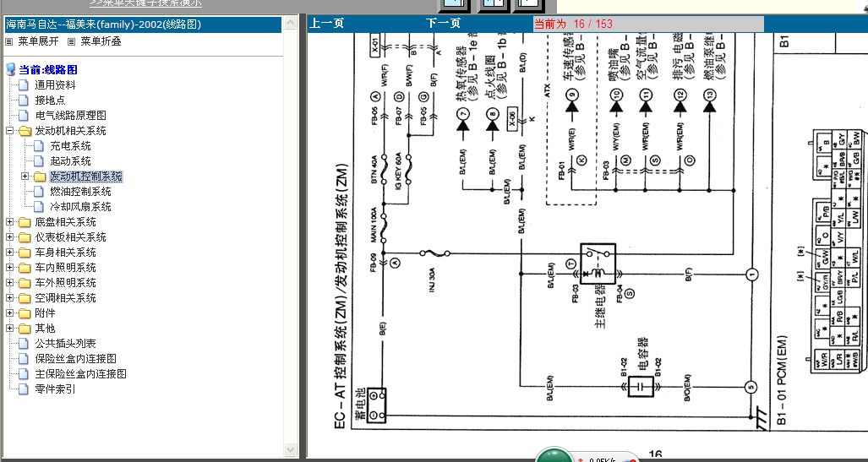Expand the 车身相关系统 tree node
Screen dimensions: 868x462
pos(9,253)
